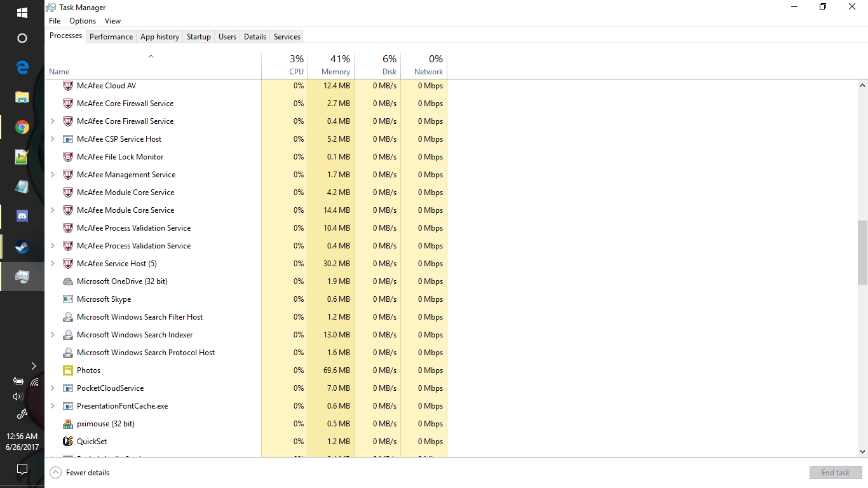
Task: Click the Photos app icon in list
Action: click(68, 370)
